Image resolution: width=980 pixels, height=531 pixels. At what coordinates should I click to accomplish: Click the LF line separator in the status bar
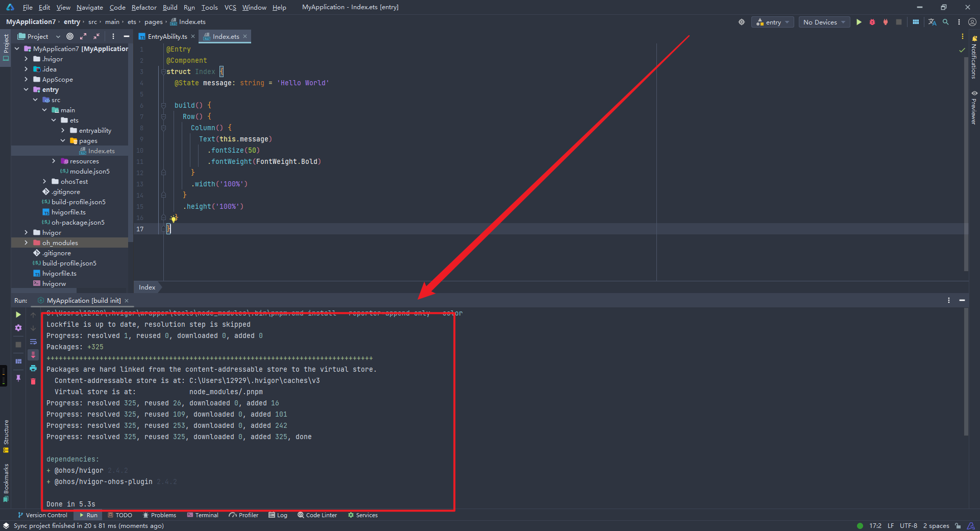coord(891,525)
